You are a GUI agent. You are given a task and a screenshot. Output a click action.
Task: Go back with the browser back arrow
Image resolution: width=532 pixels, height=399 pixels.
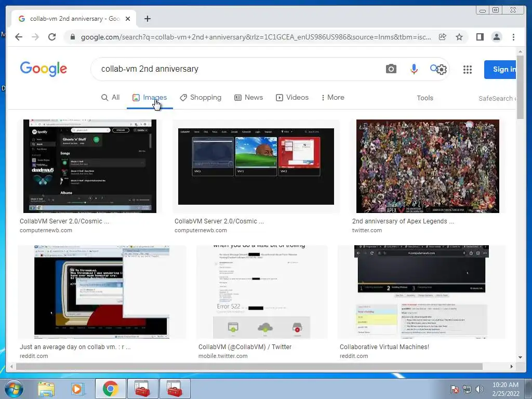(x=19, y=37)
